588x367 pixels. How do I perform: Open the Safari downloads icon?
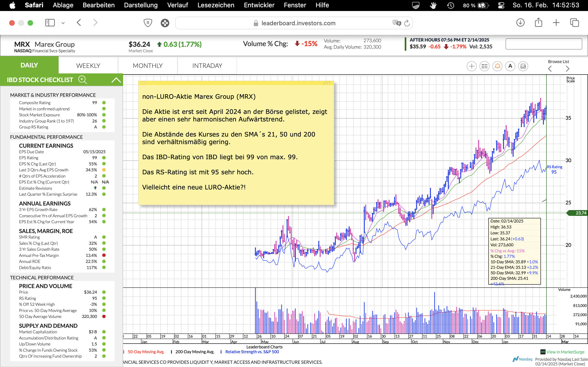click(x=520, y=23)
